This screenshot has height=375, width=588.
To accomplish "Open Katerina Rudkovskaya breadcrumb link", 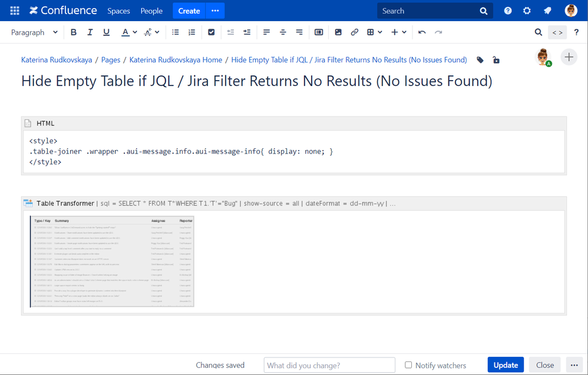I will point(57,60).
